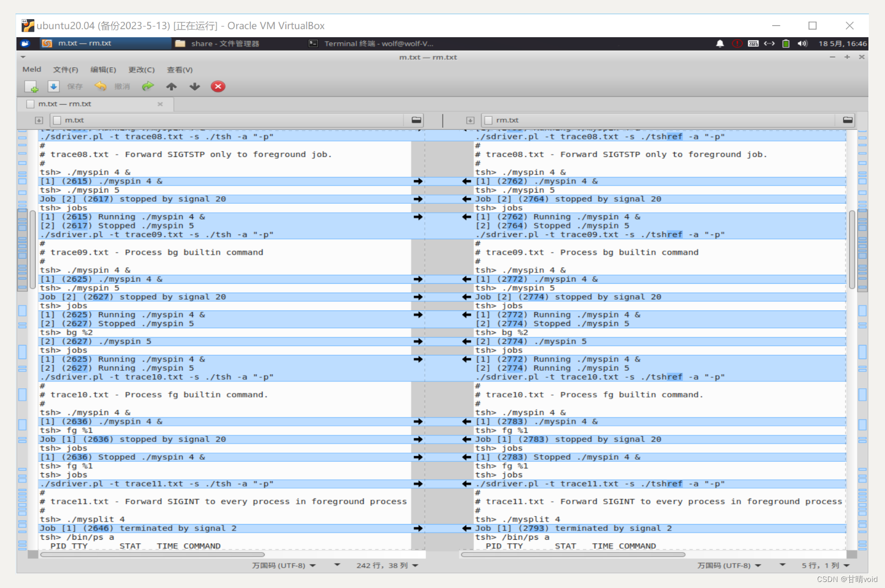The width and height of the screenshot is (885, 588).
Task: Click the down-arrow button left of m.txt entry
Action: [x=39, y=120]
